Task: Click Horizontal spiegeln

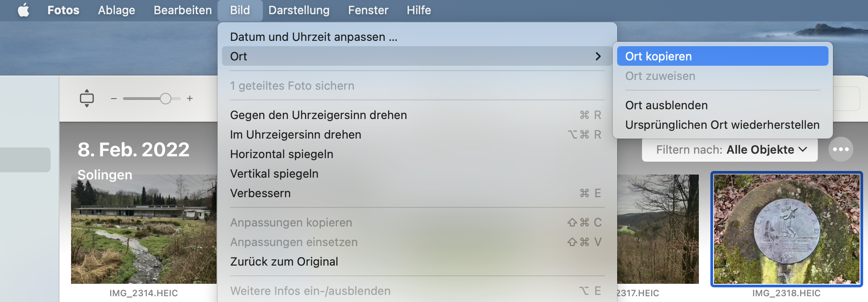Action: coord(281,154)
